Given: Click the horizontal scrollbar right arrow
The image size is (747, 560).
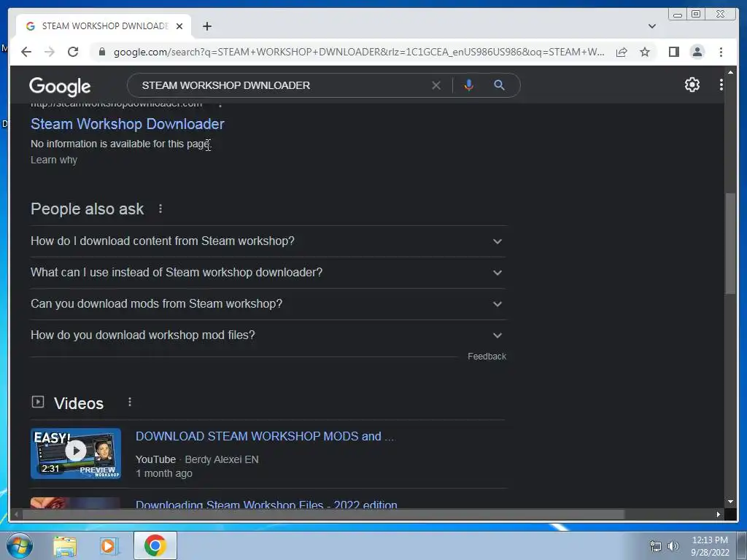Looking at the screenshot, I should coord(719,514).
